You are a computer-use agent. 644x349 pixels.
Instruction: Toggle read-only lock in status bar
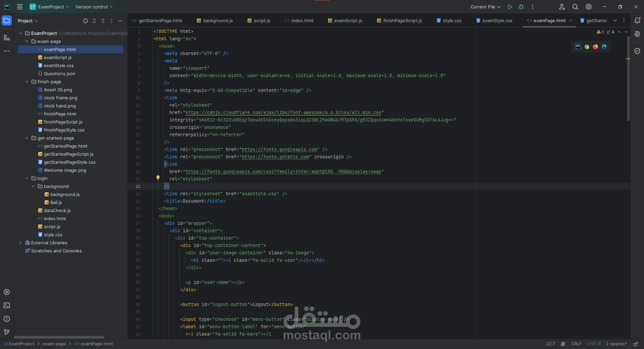636,344
